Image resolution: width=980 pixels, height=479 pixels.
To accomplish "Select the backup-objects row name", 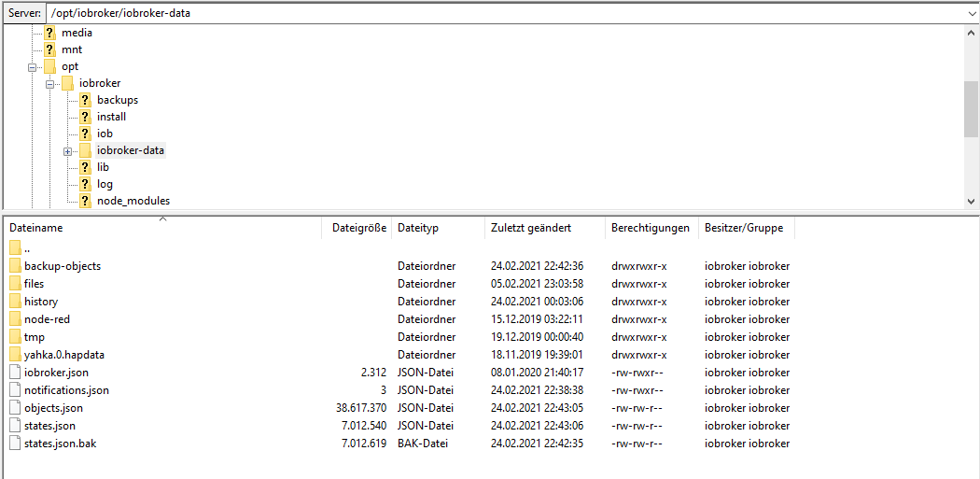I will tap(63, 266).
